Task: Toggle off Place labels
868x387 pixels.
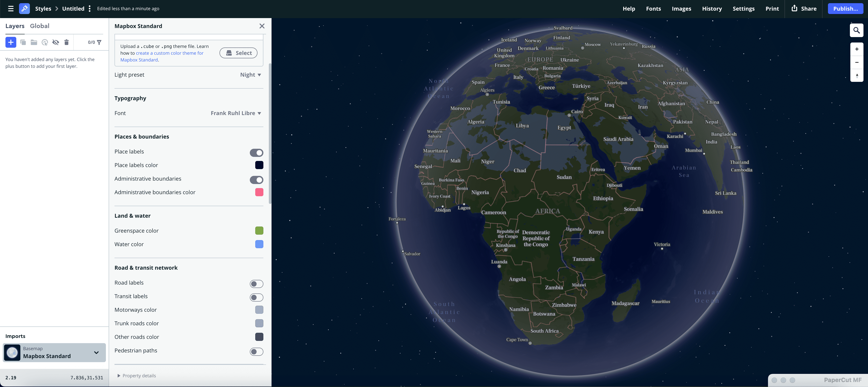Action: coord(256,153)
